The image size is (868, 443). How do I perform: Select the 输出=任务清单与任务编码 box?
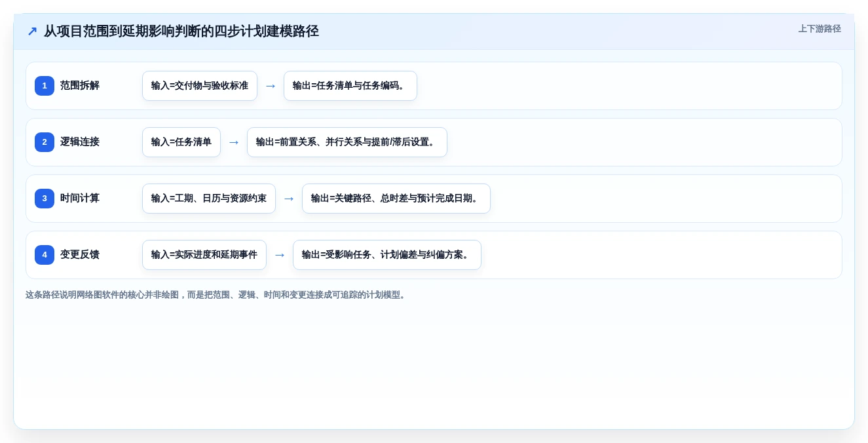350,86
